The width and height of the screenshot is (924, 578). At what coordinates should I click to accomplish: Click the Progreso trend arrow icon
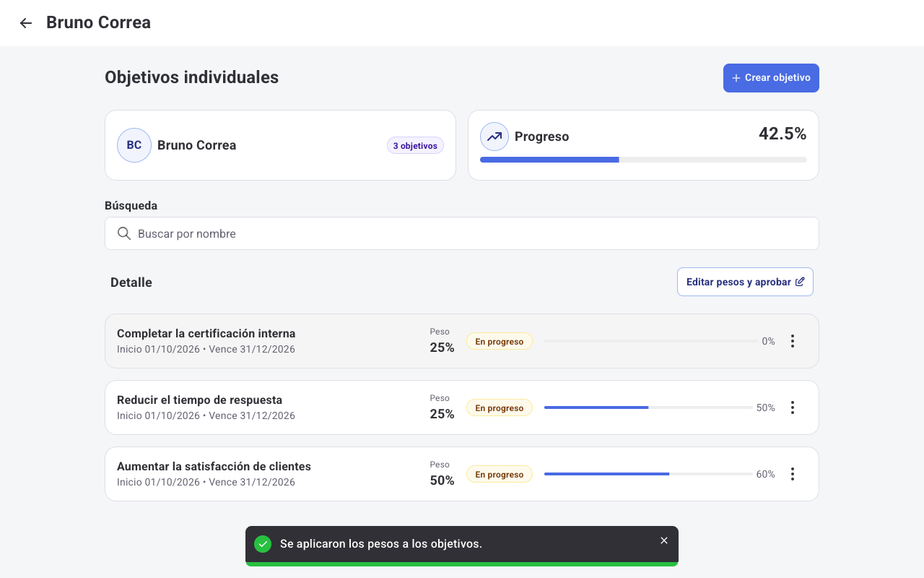(494, 137)
